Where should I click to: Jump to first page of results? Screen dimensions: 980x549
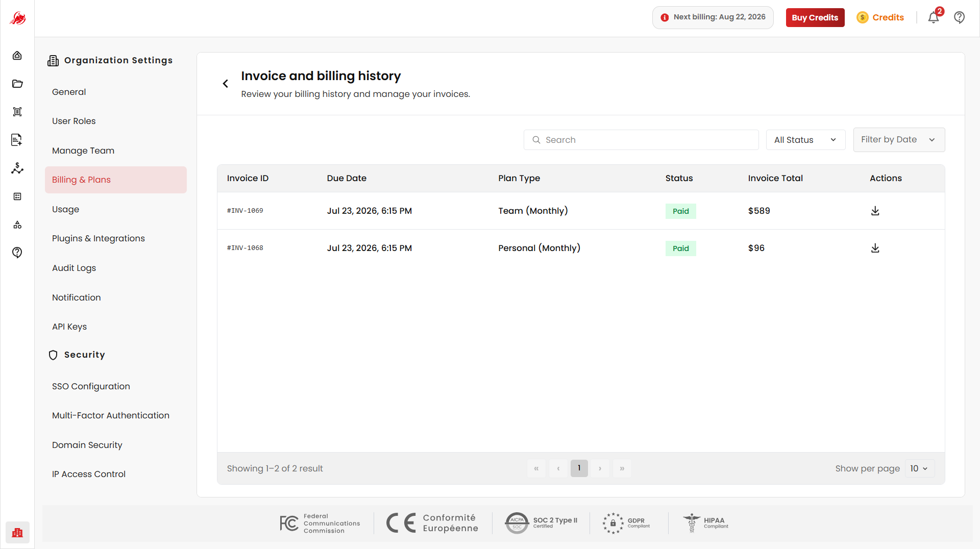click(x=536, y=468)
